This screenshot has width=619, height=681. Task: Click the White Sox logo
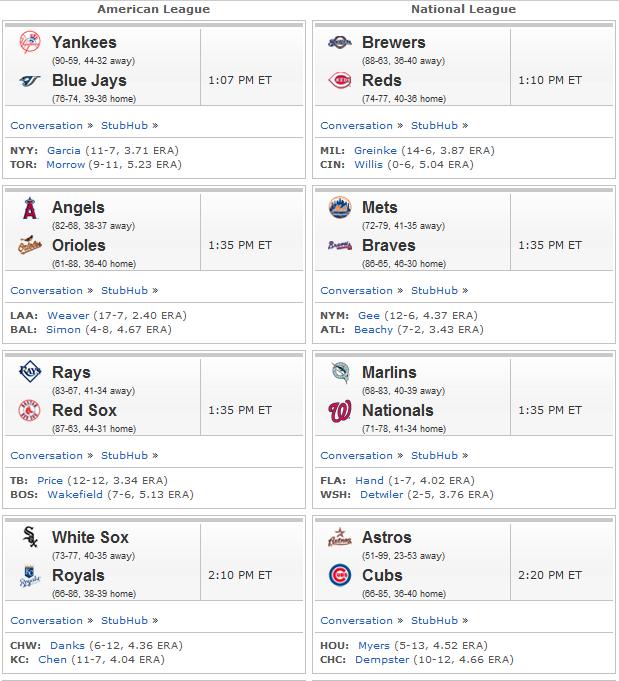tap(30, 537)
